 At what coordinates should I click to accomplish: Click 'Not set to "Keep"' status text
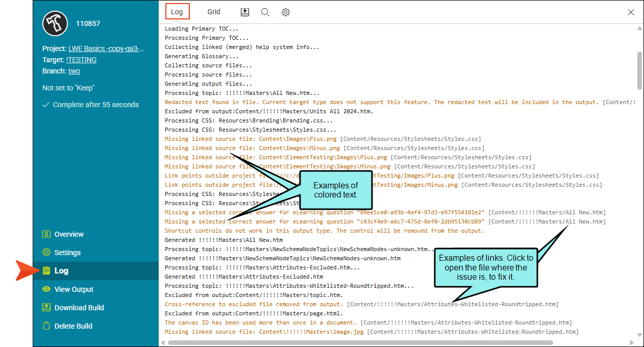click(x=68, y=88)
